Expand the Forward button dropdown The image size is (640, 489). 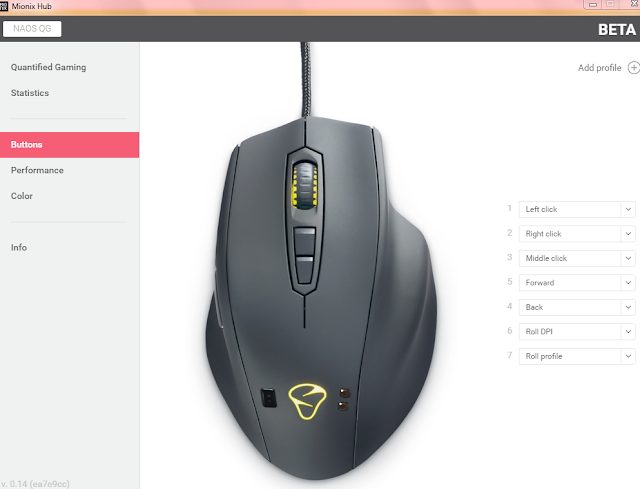577,283
